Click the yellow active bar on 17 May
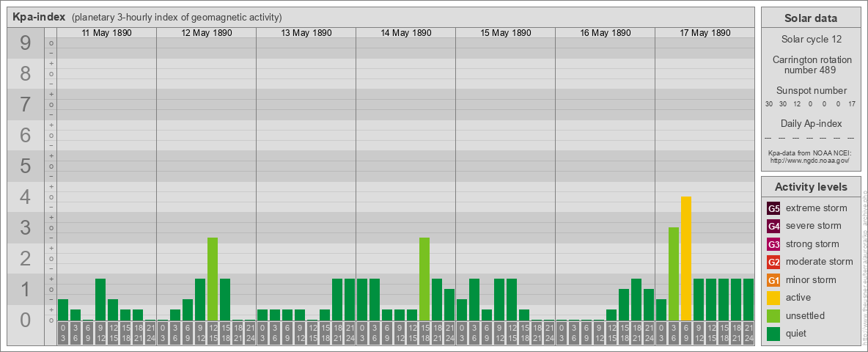Image resolution: width=868 pixels, height=352 pixels. 686,258
